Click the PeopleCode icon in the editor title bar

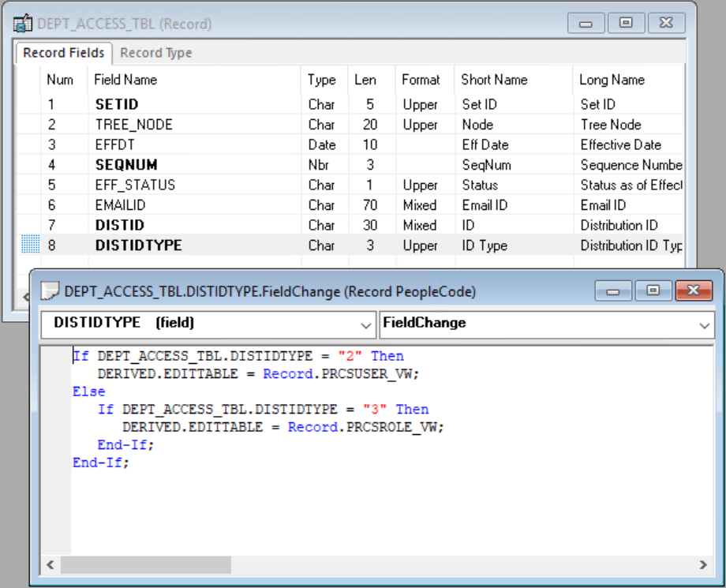click(49, 291)
